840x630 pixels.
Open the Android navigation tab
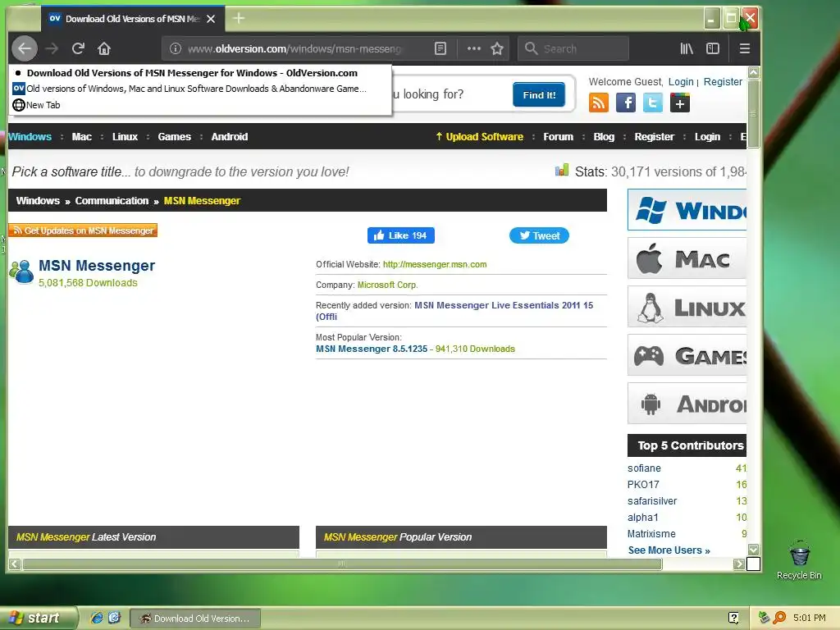click(230, 137)
